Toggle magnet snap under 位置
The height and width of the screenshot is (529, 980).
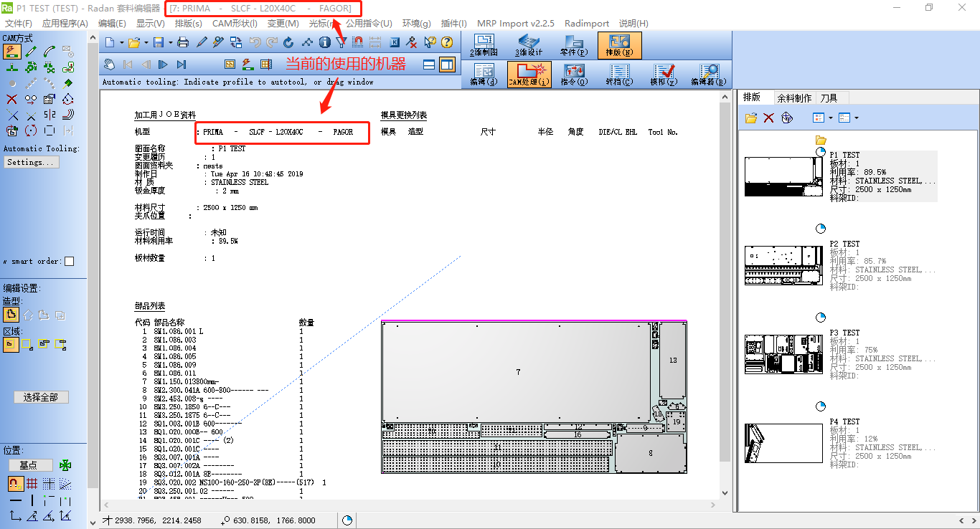pyautogui.click(x=15, y=484)
